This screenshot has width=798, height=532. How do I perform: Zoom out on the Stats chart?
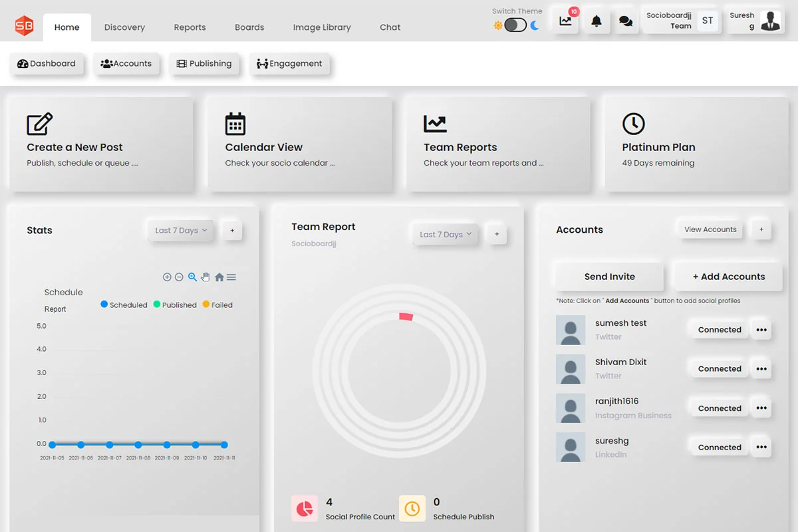[178, 277]
